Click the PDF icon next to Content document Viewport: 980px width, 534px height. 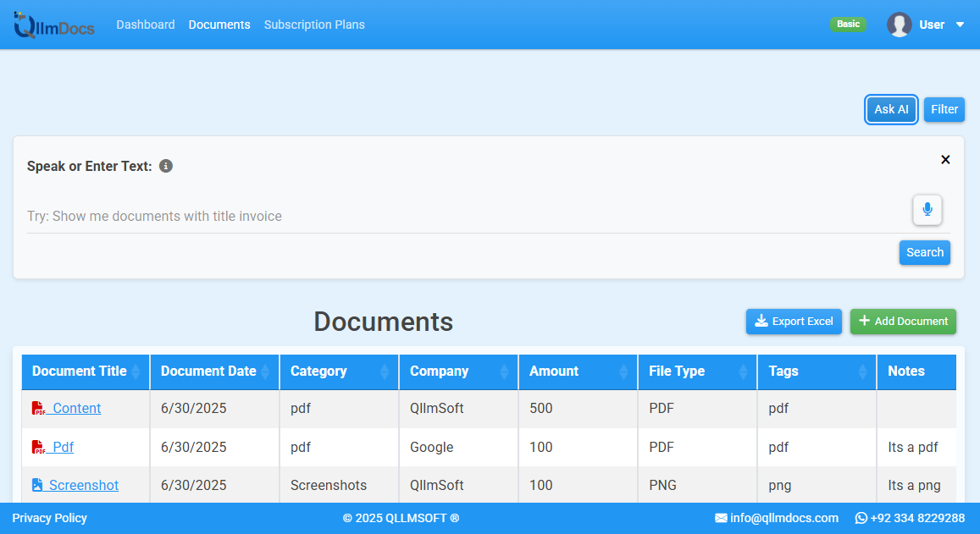coord(38,408)
